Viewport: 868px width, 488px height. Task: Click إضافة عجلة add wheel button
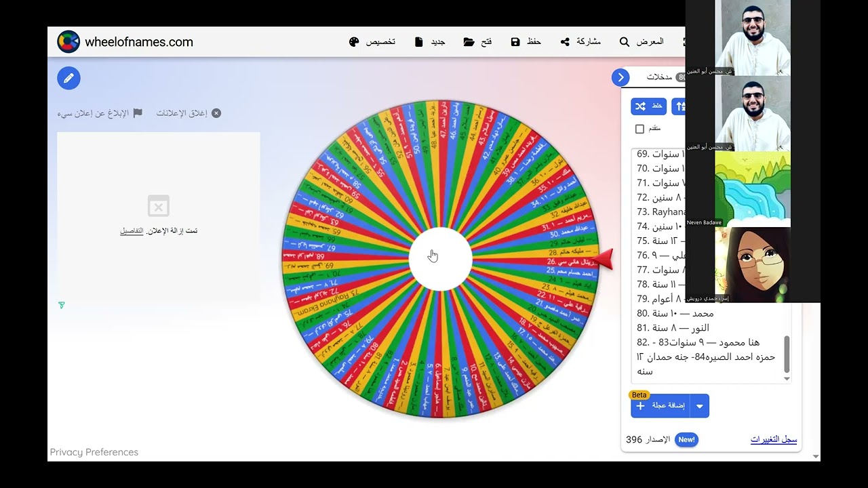(660, 405)
